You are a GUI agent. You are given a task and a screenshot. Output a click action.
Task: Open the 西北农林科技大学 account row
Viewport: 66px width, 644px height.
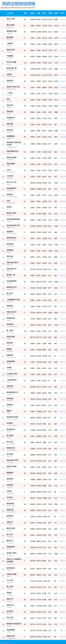tap(33, 226)
